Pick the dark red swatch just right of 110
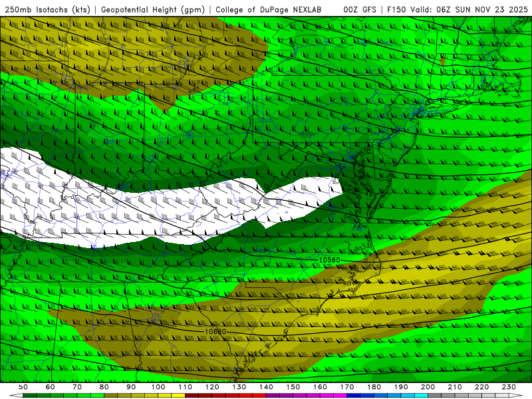 [192, 396]
